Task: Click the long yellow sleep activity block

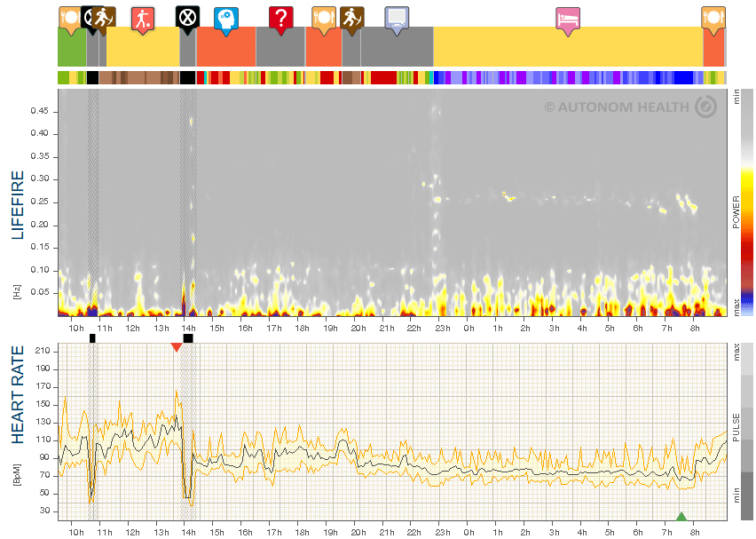Action: [568, 47]
